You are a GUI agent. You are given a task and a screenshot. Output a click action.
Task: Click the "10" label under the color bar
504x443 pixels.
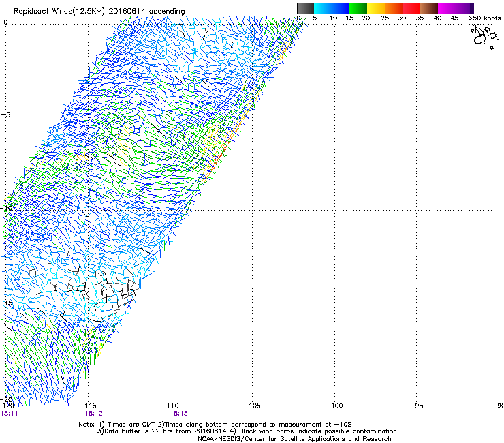coord(333,18)
